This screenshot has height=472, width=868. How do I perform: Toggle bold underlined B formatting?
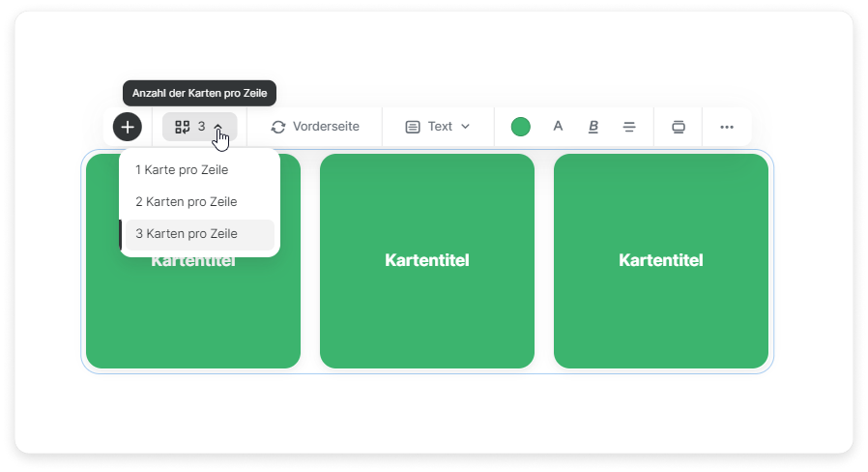point(593,127)
